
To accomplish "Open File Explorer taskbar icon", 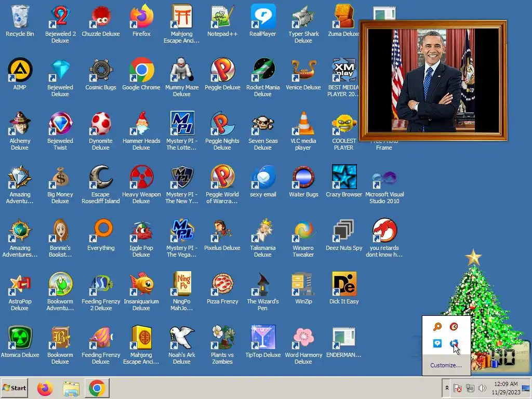I will pos(71,388).
